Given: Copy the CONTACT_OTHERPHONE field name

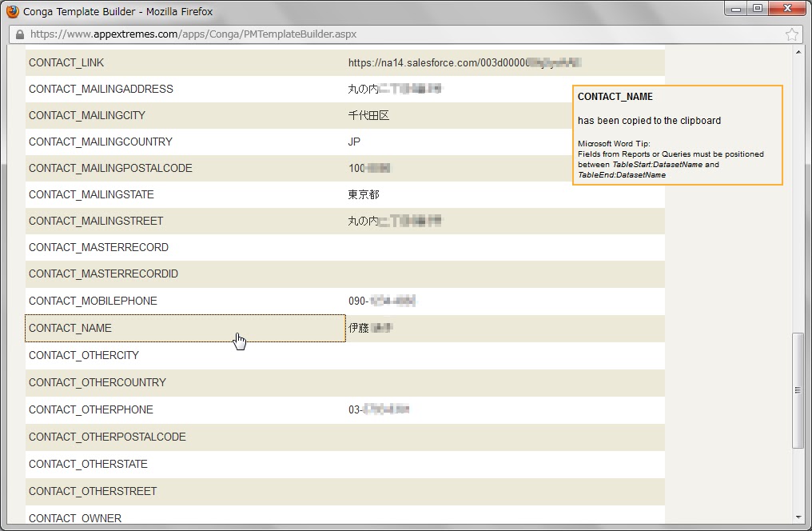Looking at the screenshot, I should click(x=91, y=409).
